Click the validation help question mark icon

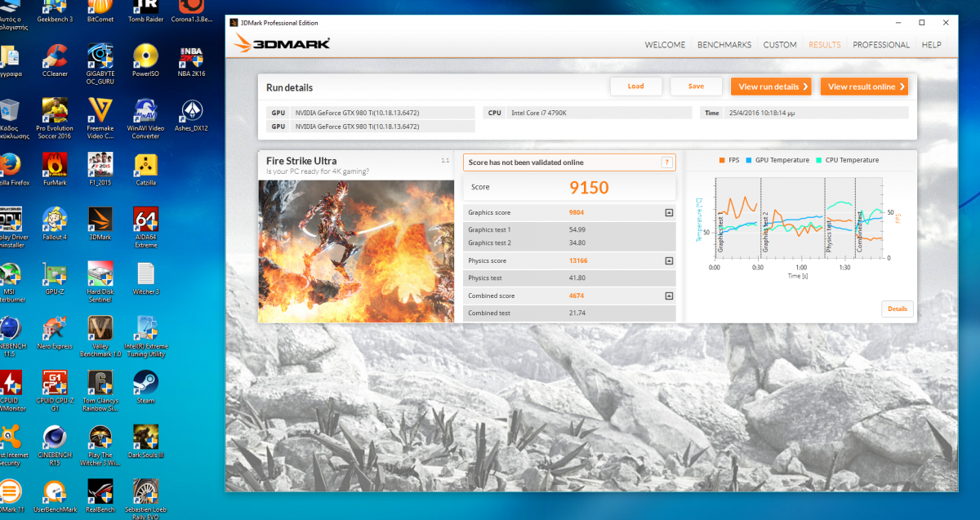(x=666, y=162)
